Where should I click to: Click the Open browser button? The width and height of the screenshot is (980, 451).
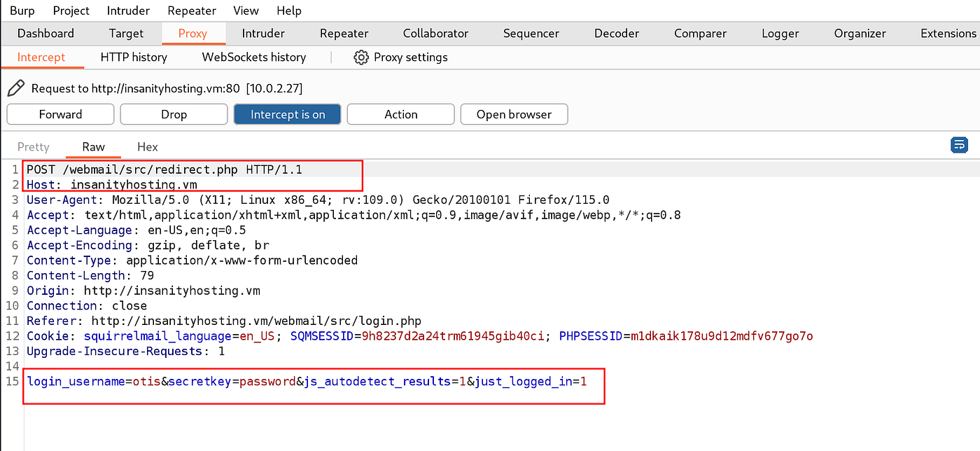click(x=514, y=114)
